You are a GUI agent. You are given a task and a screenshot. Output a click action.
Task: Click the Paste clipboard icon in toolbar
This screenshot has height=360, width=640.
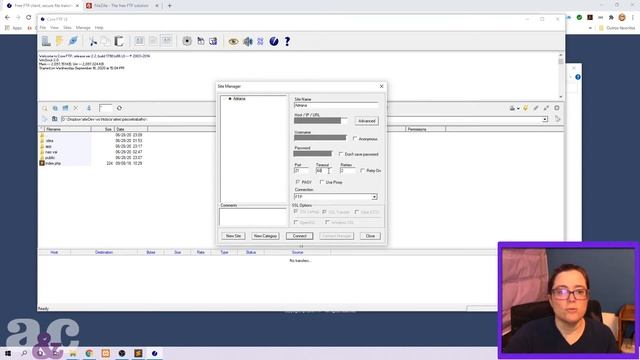click(x=119, y=41)
